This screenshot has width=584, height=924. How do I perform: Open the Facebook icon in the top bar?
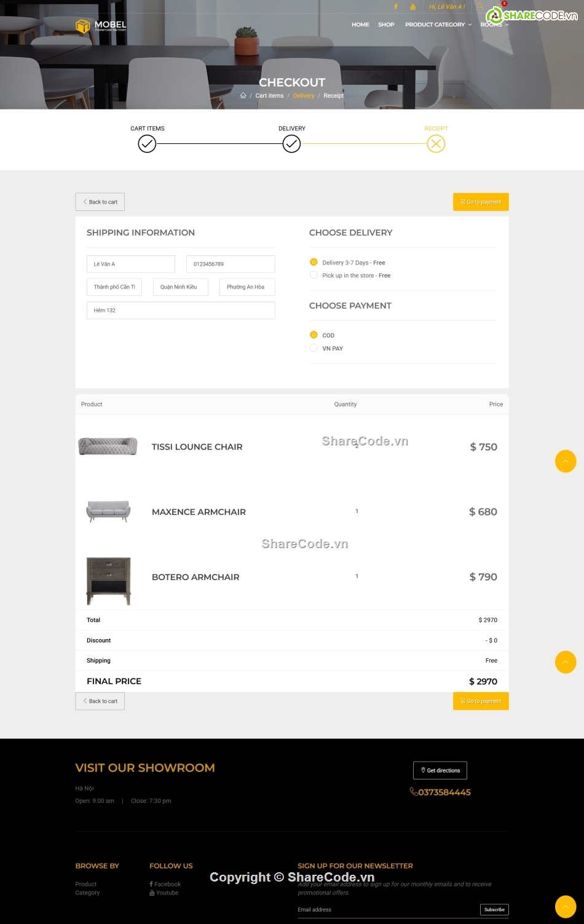pyautogui.click(x=396, y=7)
